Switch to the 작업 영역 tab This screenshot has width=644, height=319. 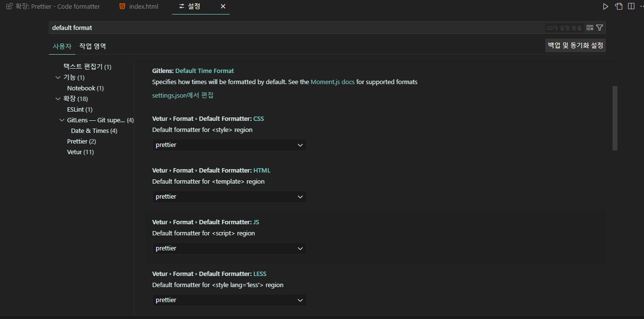pos(93,46)
